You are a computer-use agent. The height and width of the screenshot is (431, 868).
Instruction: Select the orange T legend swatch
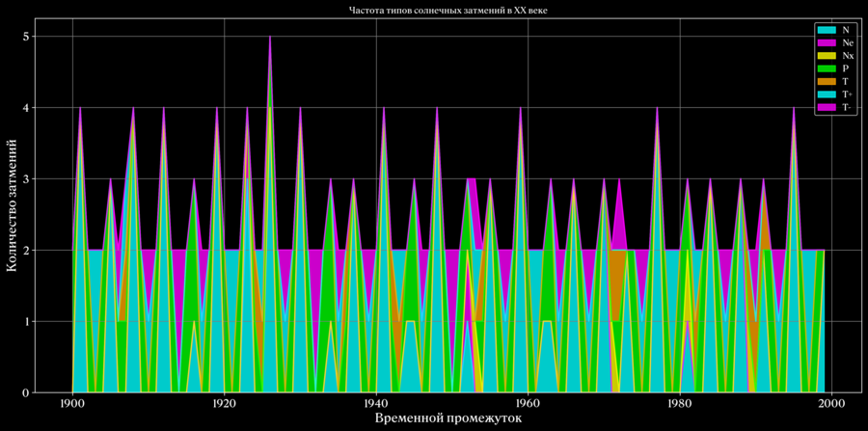pyautogui.click(x=826, y=82)
